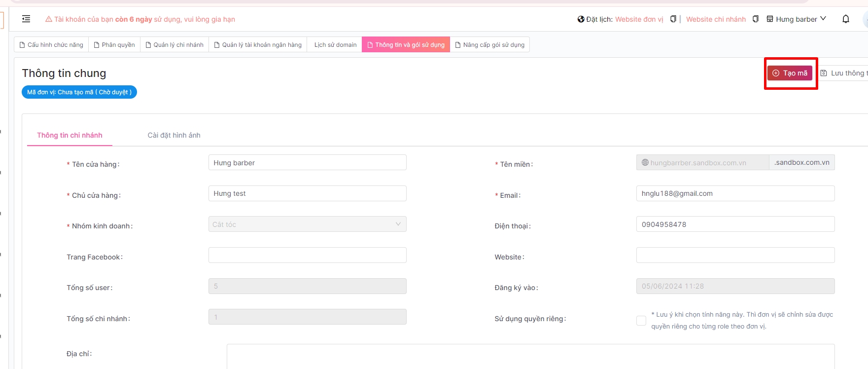Open the Nhóm kinh doanh dropdown
The height and width of the screenshot is (369, 868).
(307, 224)
